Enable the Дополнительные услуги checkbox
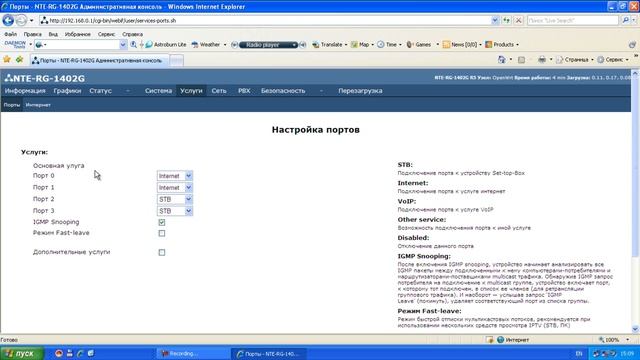The image size is (640, 360). click(x=162, y=253)
